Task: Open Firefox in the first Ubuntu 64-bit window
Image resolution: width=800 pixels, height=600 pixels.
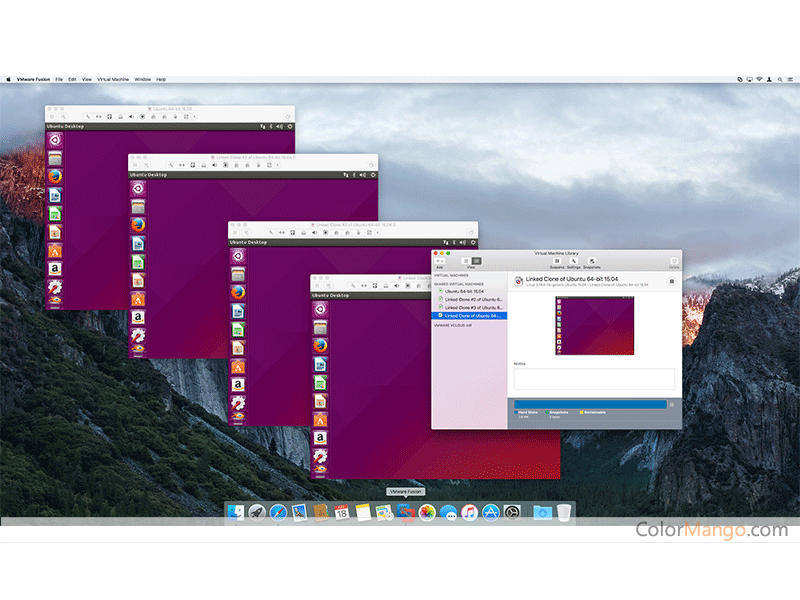Action: pyautogui.click(x=54, y=176)
